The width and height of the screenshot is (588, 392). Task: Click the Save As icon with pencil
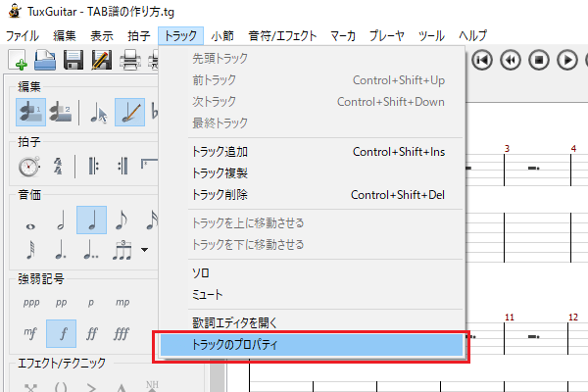(102, 60)
